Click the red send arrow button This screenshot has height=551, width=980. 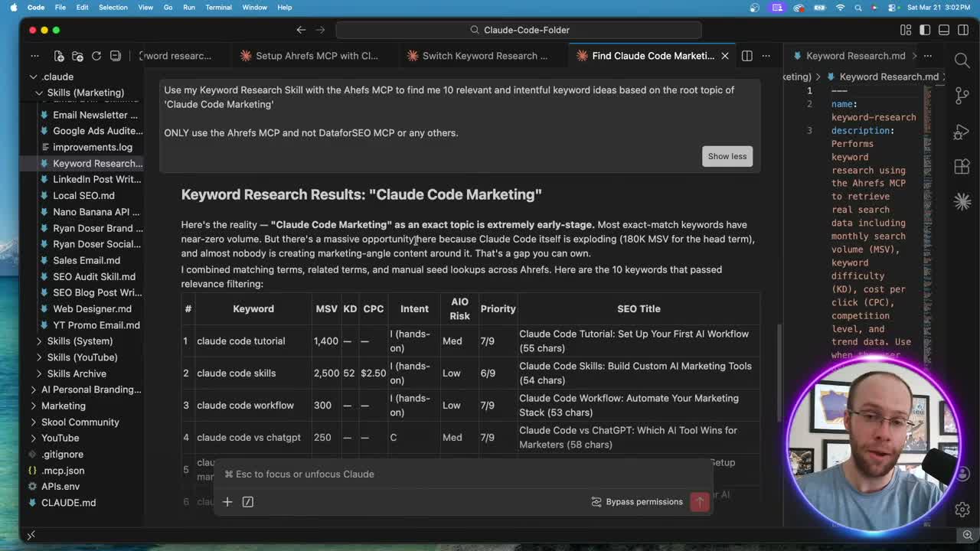[700, 502]
